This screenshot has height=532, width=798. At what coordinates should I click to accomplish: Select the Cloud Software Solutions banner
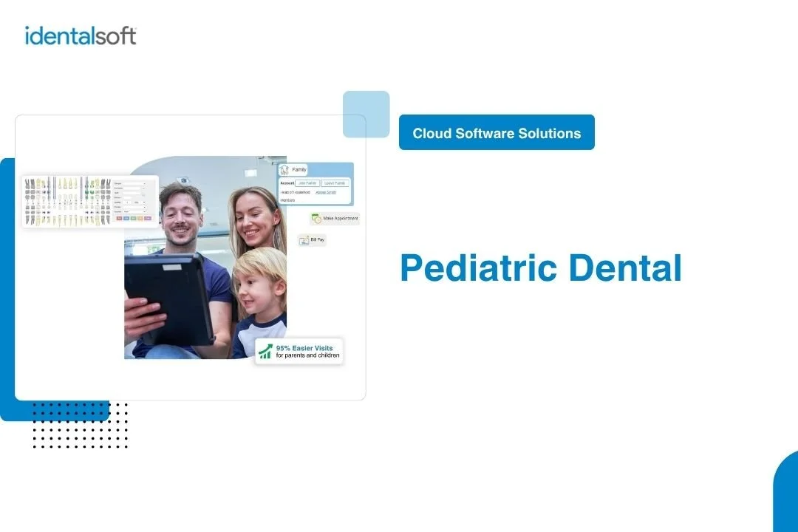point(497,132)
